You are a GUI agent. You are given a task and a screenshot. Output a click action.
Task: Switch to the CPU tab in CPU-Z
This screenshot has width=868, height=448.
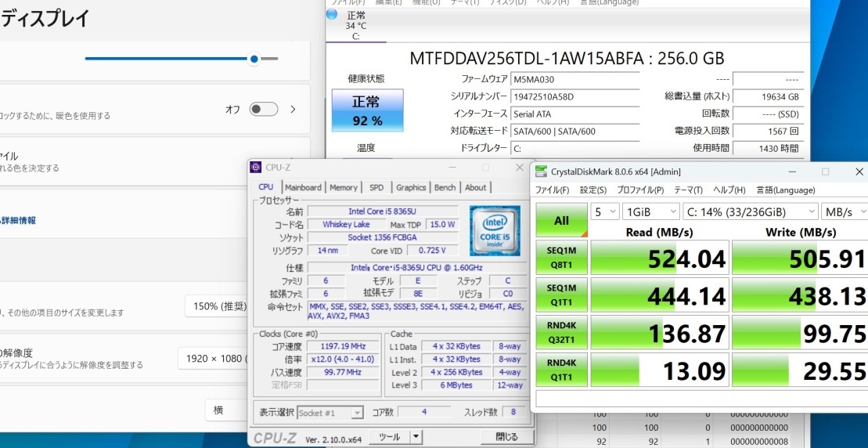coord(266,187)
